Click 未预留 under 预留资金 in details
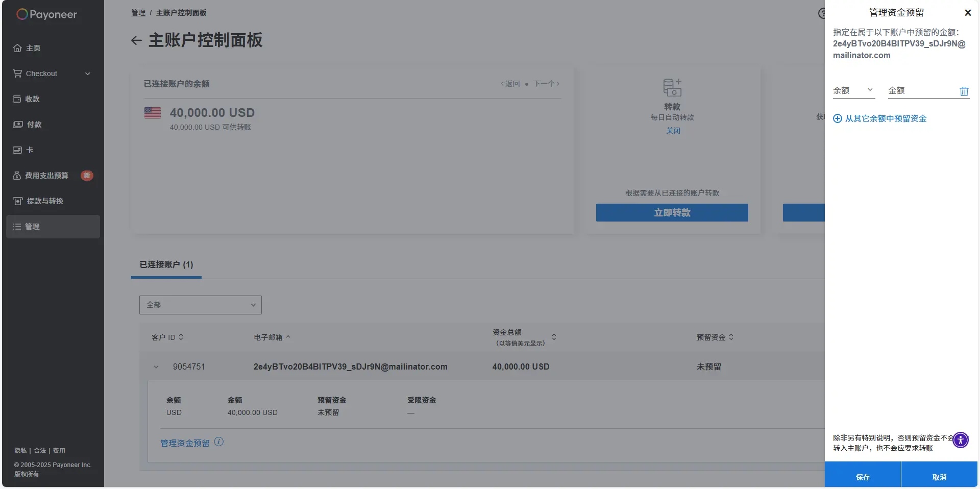 tap(328, 412)
